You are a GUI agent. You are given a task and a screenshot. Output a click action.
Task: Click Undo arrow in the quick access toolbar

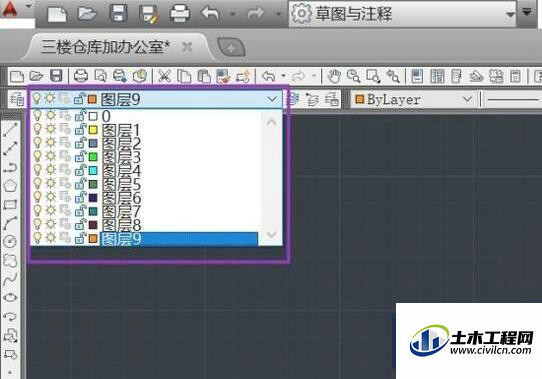(210, 14)
